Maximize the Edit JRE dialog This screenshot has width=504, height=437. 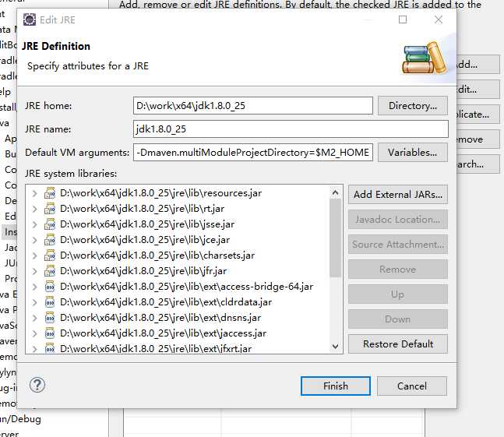tap(403, 20)
